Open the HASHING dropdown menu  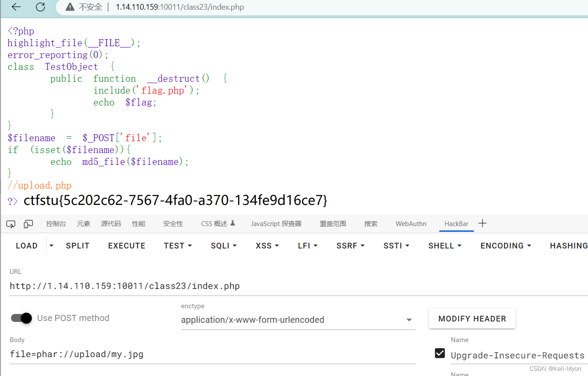569,246
